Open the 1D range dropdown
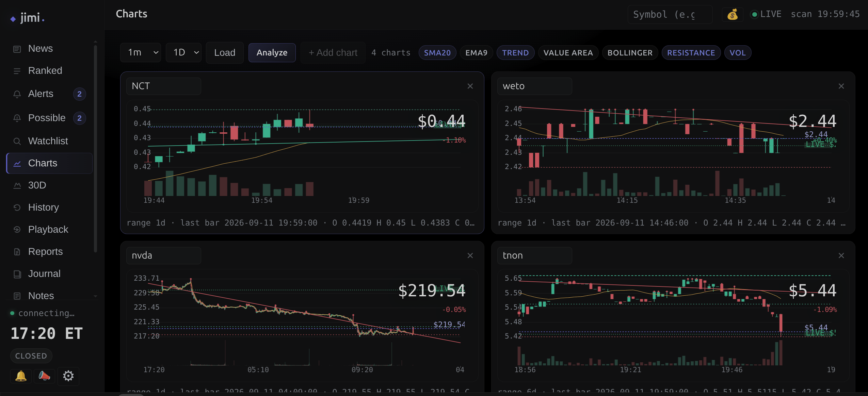Image resolution: width=868 pixels, height=396 pixels. (x=184, y=52)
